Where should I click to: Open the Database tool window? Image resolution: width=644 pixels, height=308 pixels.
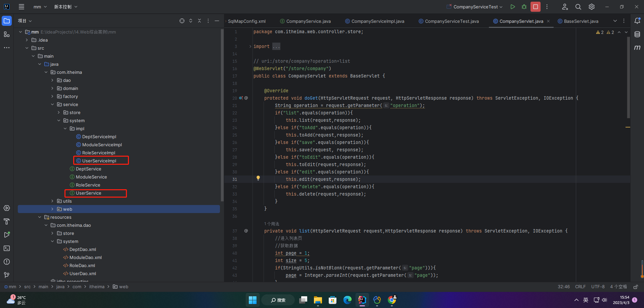pos(637,34)
